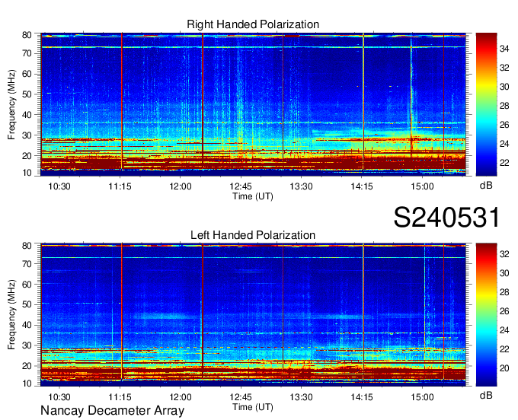The height and width of the screenshot is (420, 518).
Task: Select the S240531 observation label
Action: click(446, 218)
